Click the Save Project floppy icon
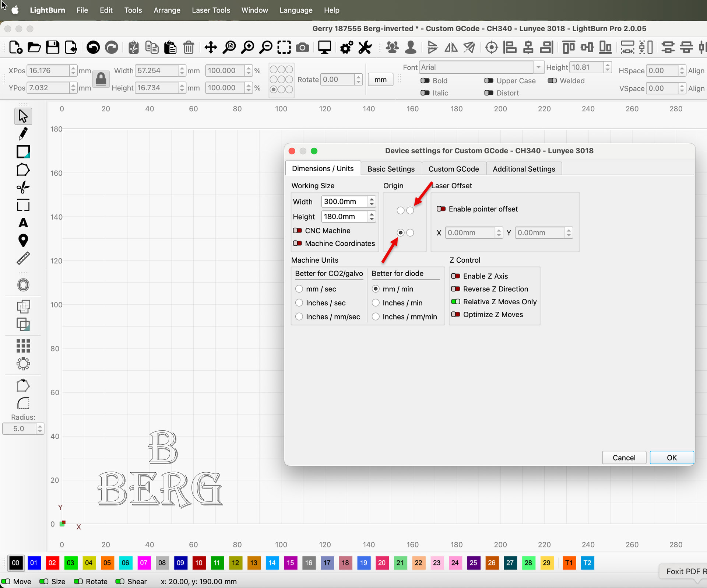 (x=53, y=48)
